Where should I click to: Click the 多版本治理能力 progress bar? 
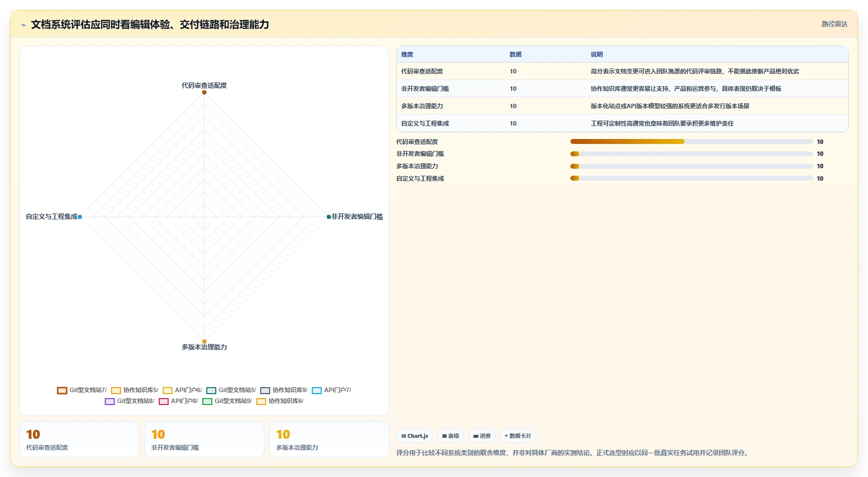691,166
